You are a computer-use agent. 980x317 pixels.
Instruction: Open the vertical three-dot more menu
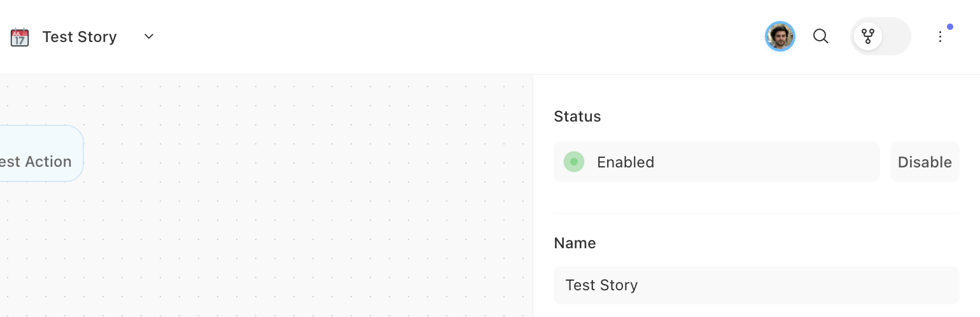tap(940, 37)
